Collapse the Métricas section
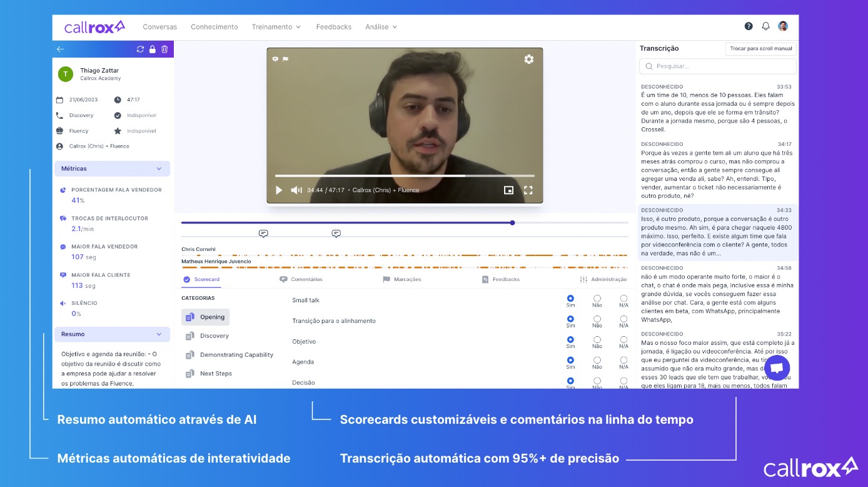 point(112,168)
